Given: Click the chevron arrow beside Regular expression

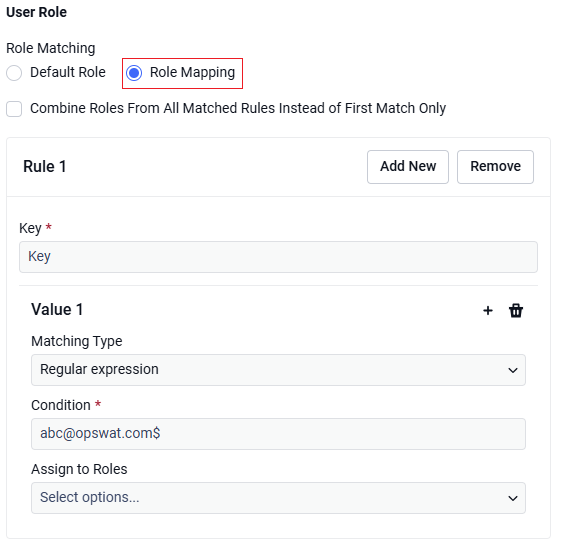Looking at the screenshot, I should point(513,370).
